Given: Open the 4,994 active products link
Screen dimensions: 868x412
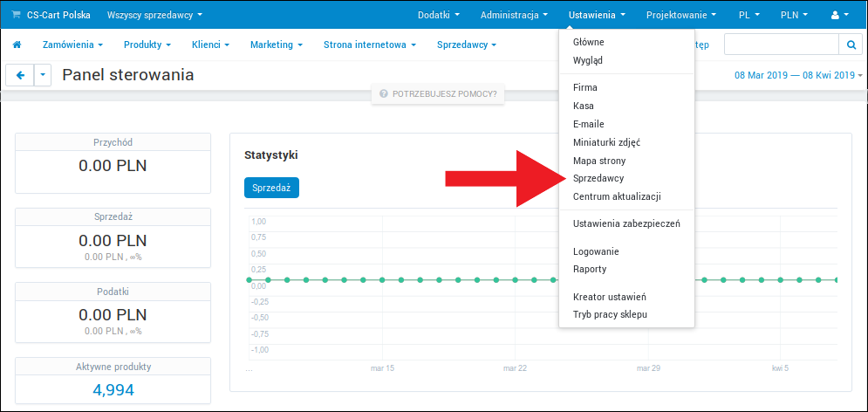Looking at the screenshot, I should (x=113, y=389).
